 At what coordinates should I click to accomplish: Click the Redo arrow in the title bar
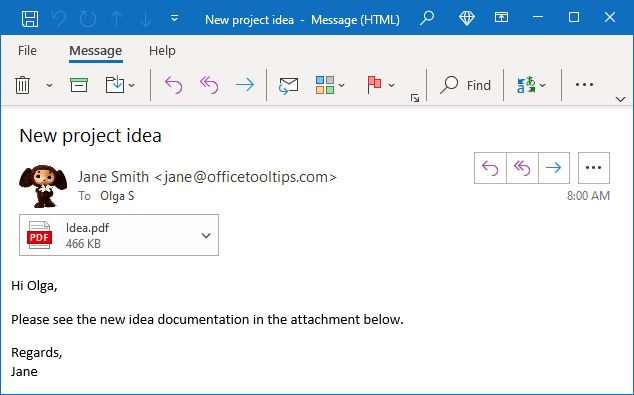[x=88, y=19]
